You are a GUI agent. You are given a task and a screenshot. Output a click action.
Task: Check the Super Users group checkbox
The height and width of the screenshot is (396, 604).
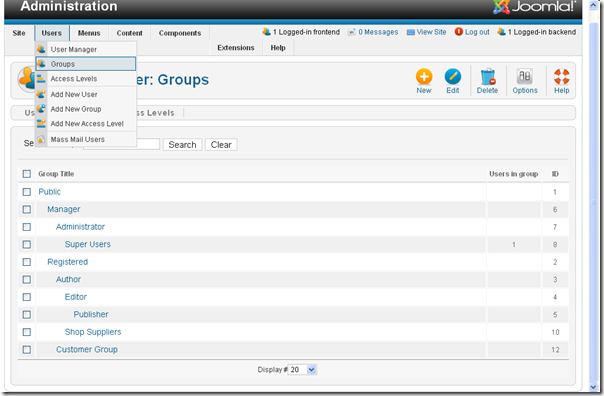[x=27, y=244]
